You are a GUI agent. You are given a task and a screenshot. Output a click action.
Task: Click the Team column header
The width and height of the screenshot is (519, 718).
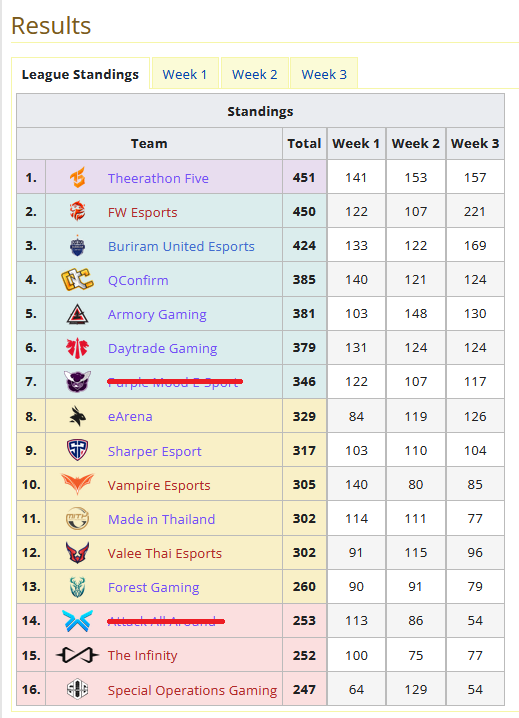tap(149, 143)
